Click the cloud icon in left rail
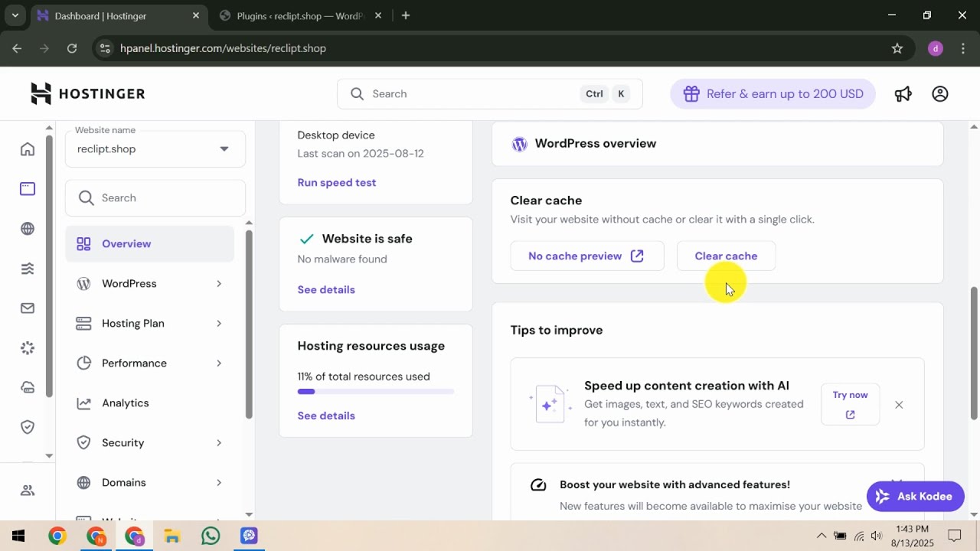Viewport: 980px width, 551px height. pos(28,388)
